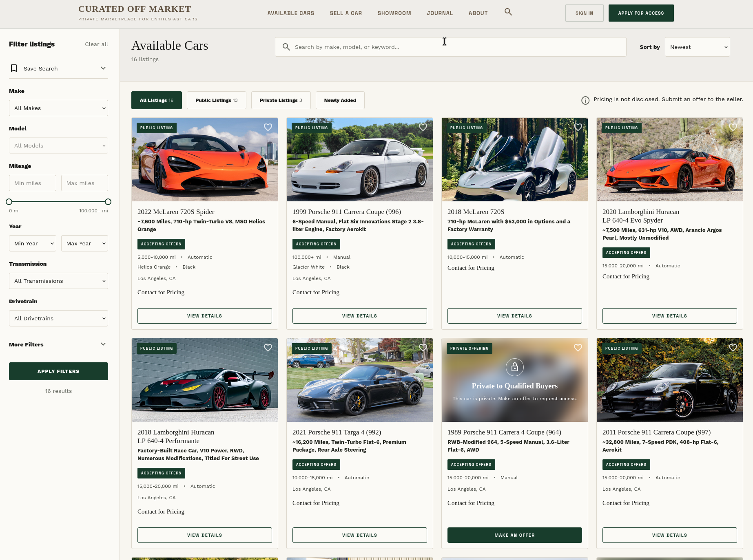Open the All Transmissions dropdown

point(58,281)
